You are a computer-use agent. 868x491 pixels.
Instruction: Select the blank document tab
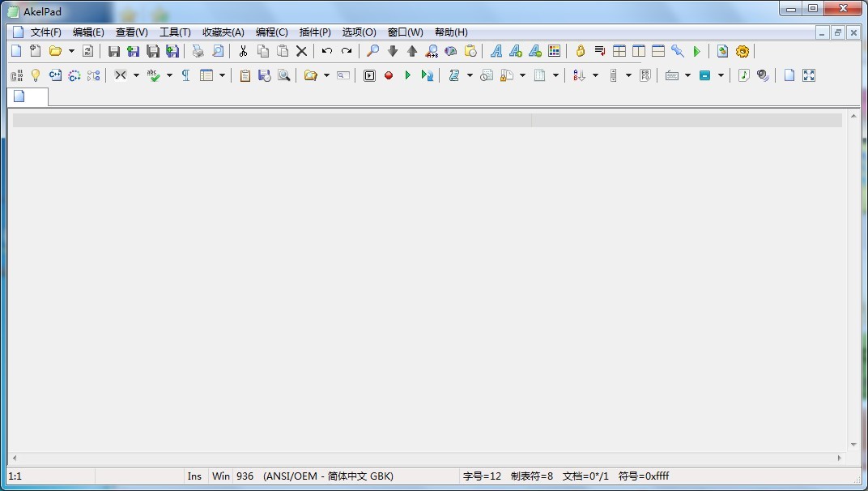click(27, 96)
